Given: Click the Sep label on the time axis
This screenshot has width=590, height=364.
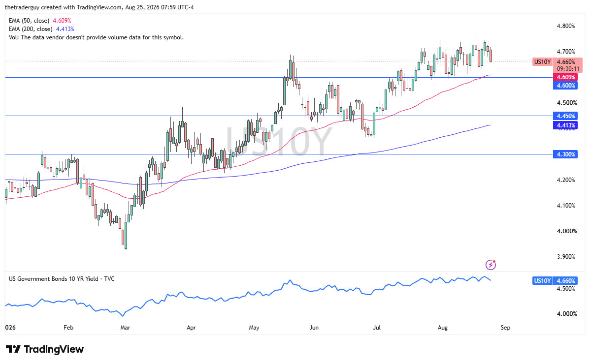Looking at the screenshot, I should coord(505,328).
